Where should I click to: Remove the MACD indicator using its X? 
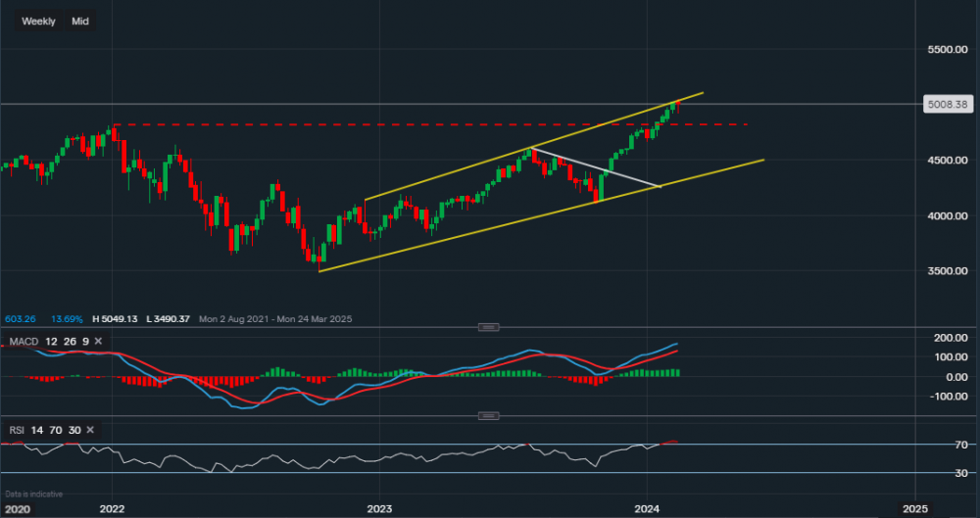point(96,340)
